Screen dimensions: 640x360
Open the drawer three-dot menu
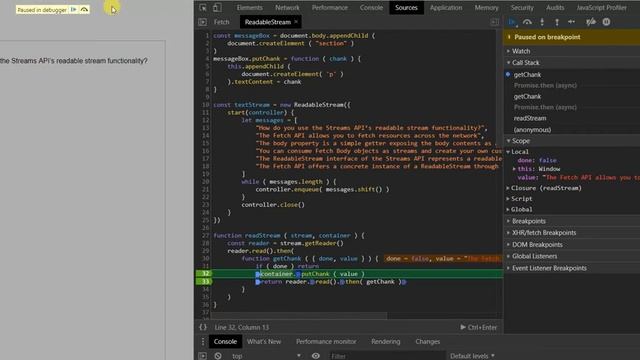[x=202, y=342]
